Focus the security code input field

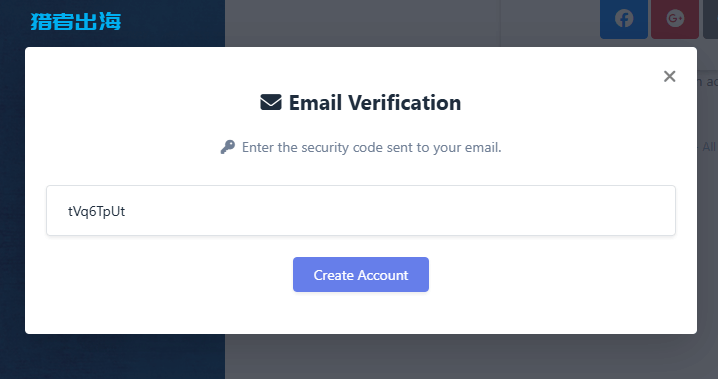coord(361,211)
